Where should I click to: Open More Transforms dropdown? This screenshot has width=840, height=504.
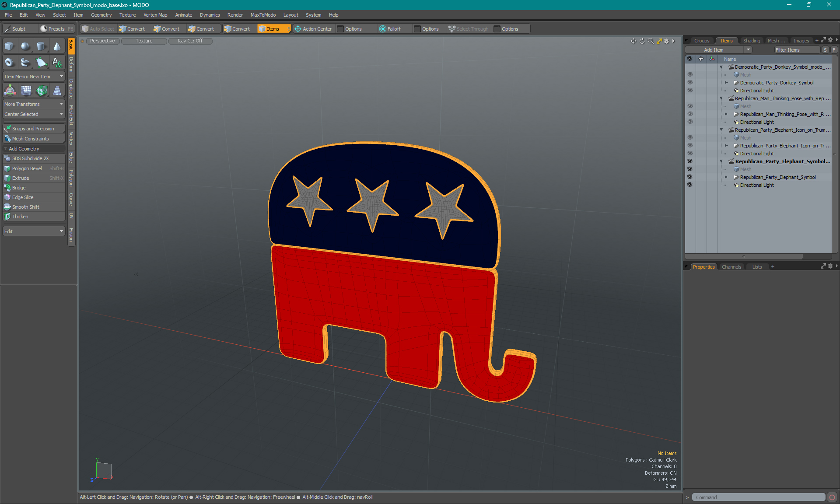(x=34, y=104)
